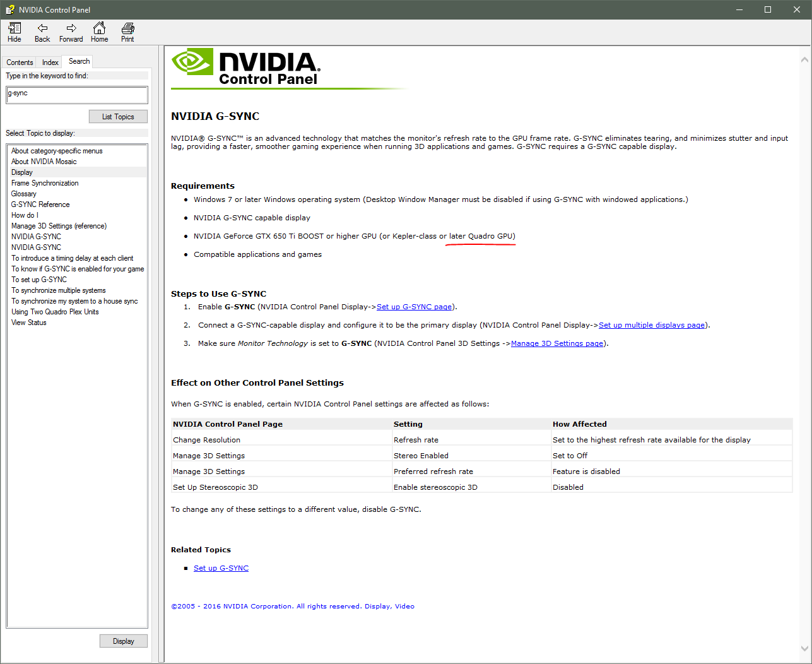Click the copyright NVIDIA Corporation footer text
This screenshot has height=664, width=812.
(x=293, y=607)
